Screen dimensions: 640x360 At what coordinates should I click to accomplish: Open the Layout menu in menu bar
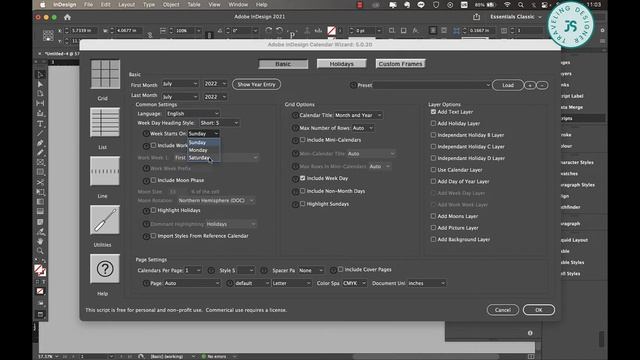(127, 4)
